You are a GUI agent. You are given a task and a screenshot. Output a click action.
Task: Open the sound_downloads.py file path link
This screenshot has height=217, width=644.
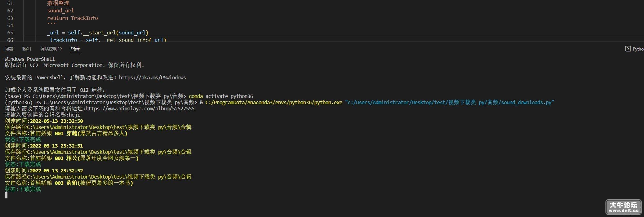click(x=450, y=102)
